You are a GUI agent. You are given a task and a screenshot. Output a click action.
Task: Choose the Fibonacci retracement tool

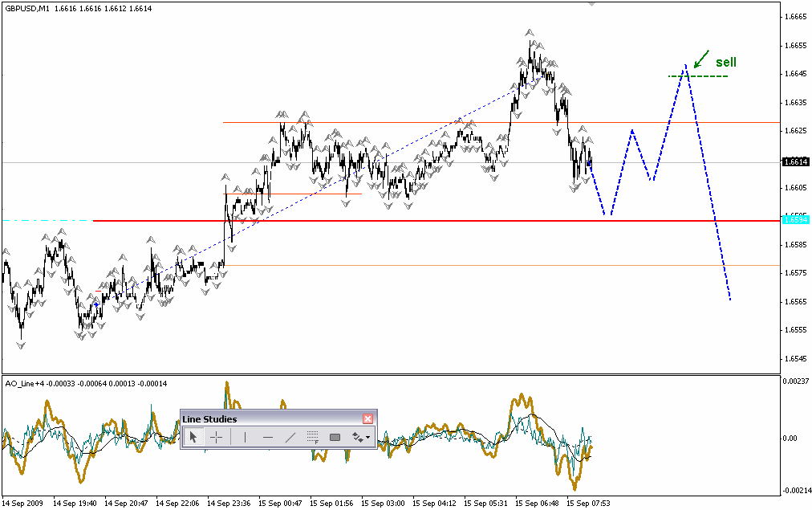click(x=313, y=438)
